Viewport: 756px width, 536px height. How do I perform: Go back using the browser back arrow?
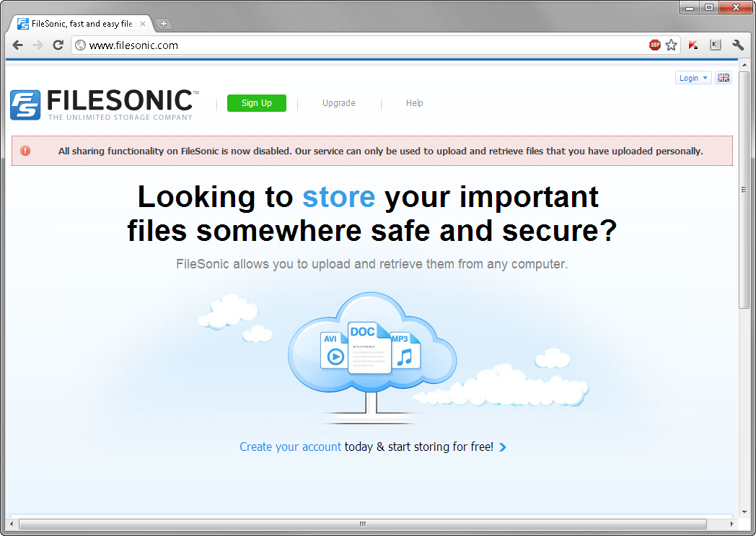pyautogui.click(x=18, y=45)
